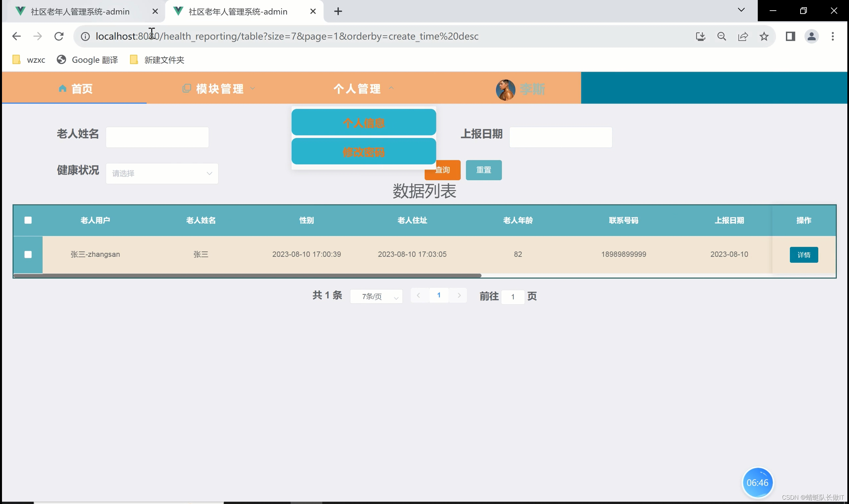This screenshot has width=849, height=504.
Task: Click the Google 翻译 bookmark
Action: (88, 60)
